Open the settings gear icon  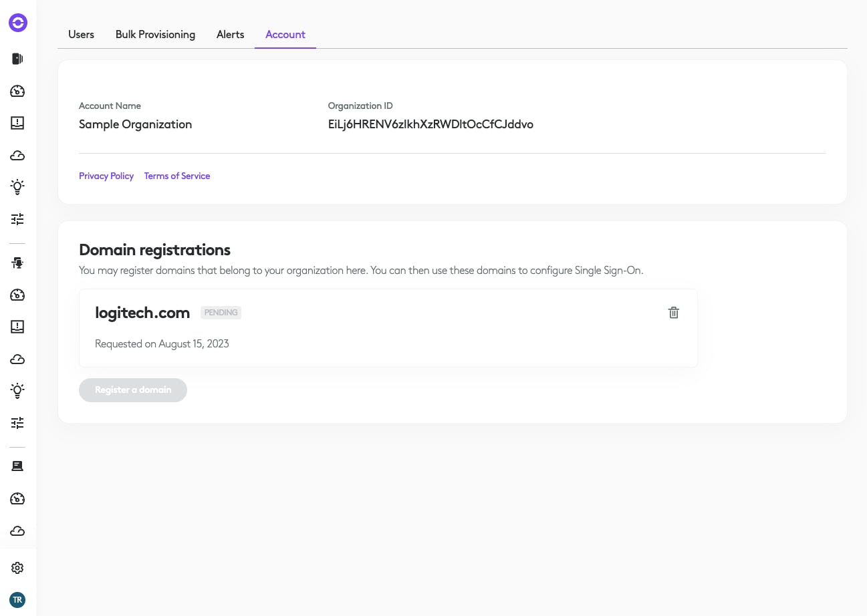pos(18,568)
